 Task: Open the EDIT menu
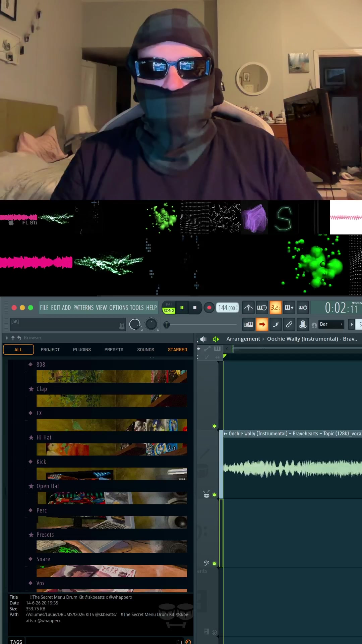[56, 308]
